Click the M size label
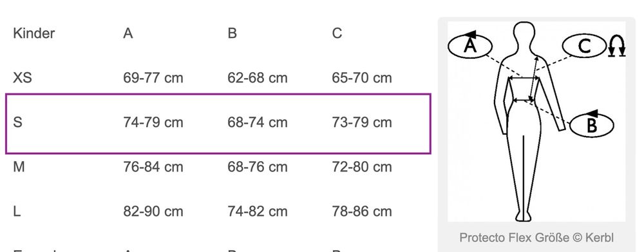The height and width of the screenshot is (252, 644). pyautogui.click(x=19, y=167)
